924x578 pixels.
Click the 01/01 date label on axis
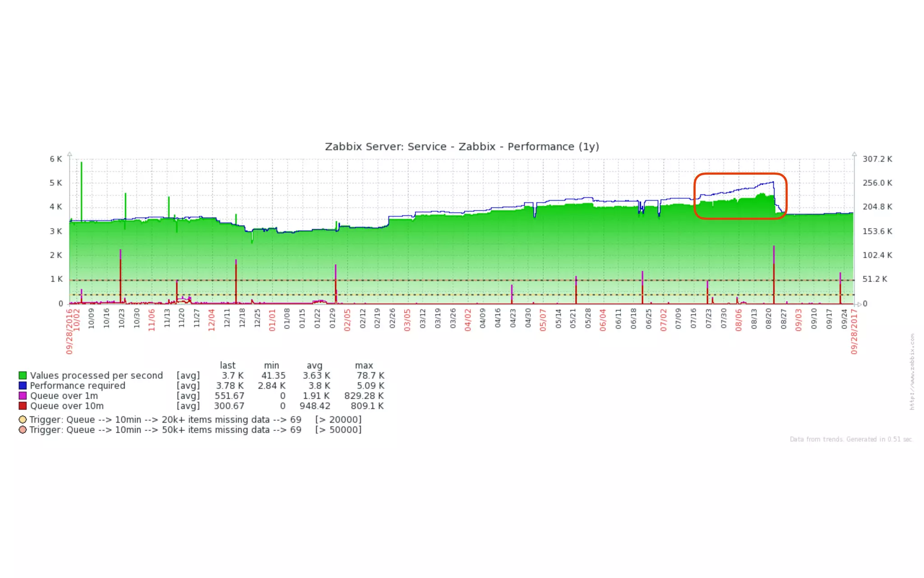point(272,320)
